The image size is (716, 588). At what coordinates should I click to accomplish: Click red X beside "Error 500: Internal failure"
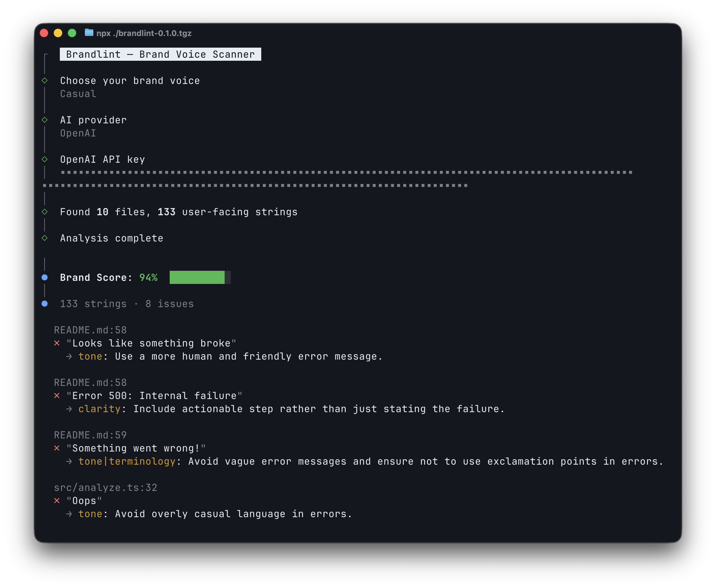[x=57, y=396]
